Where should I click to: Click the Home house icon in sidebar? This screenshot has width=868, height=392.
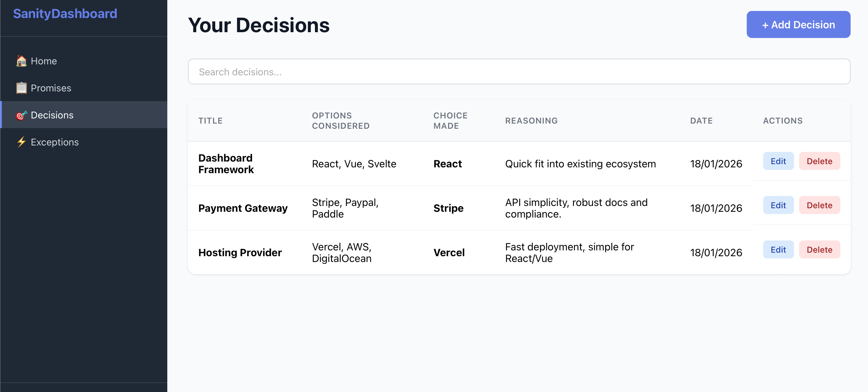coord(21,61)
